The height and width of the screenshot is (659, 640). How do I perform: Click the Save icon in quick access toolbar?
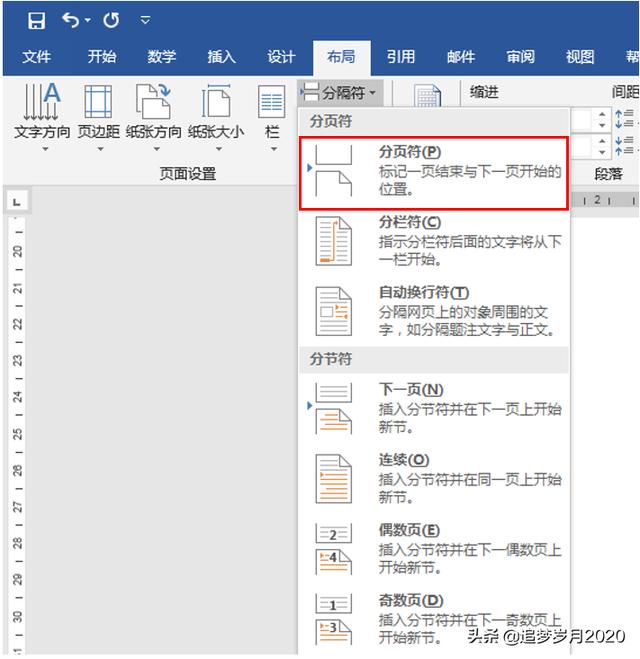pos(37,20)
